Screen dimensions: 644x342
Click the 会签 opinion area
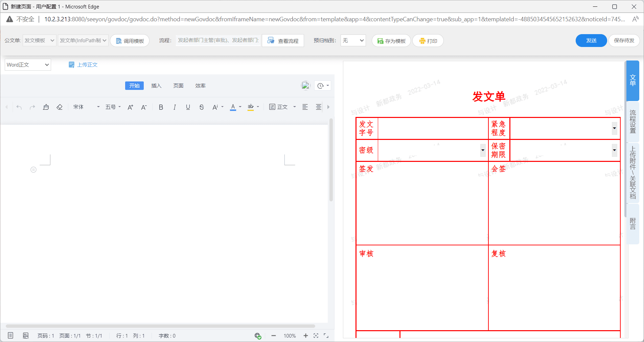click(554, 203)
